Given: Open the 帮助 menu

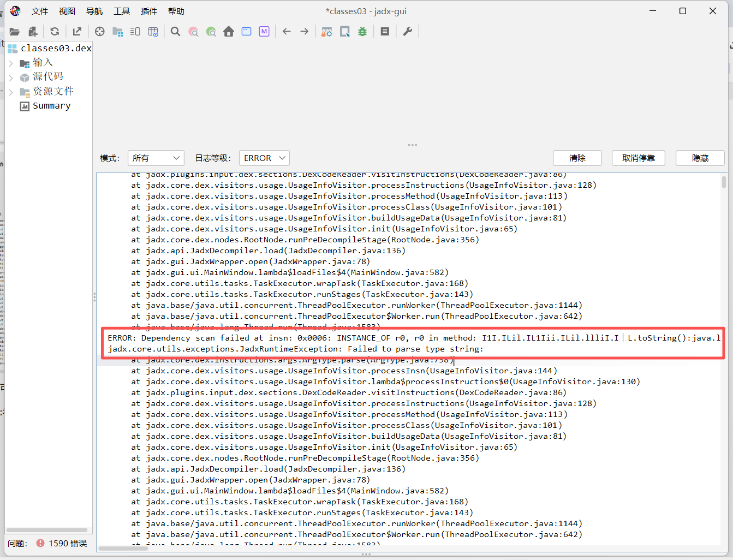Looking at the screenshot, I should [176, 11].
